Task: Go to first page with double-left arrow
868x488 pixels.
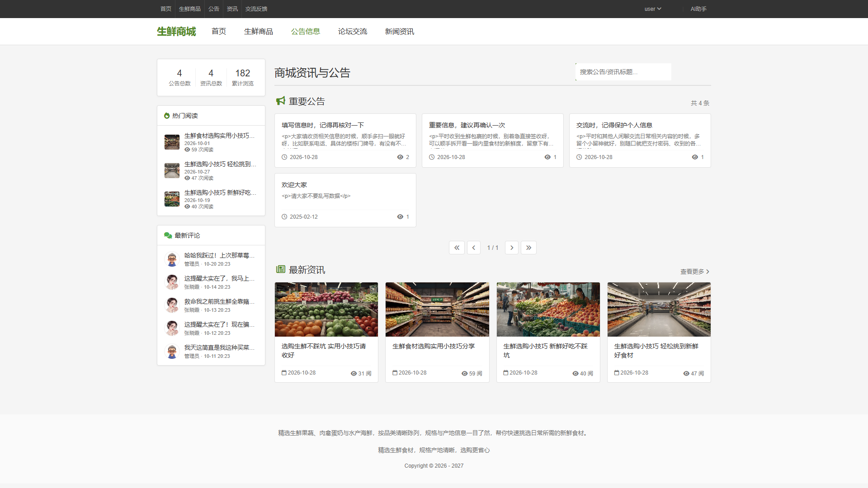Action: pyautogui.click(x=457, y=248)
